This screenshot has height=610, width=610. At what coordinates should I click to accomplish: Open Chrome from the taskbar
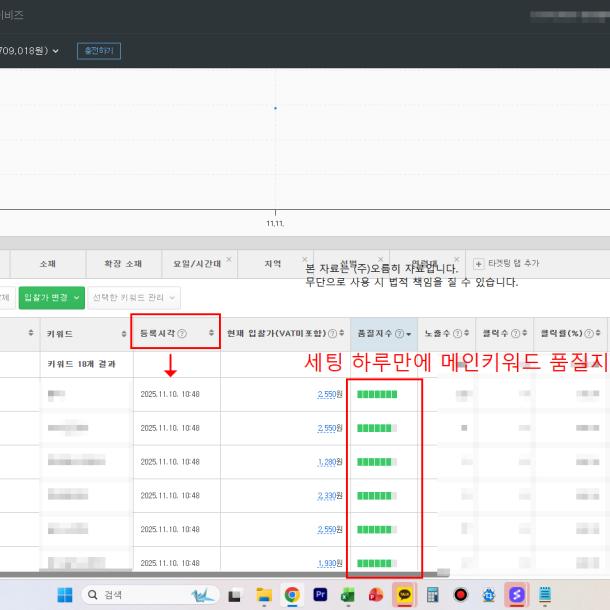292,595
